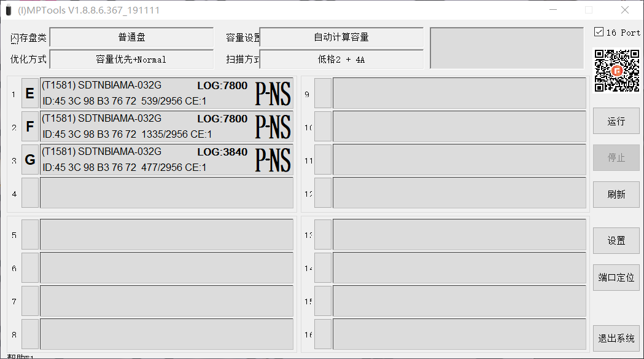Click port 1 info showing 539/2956

(166, 93)
